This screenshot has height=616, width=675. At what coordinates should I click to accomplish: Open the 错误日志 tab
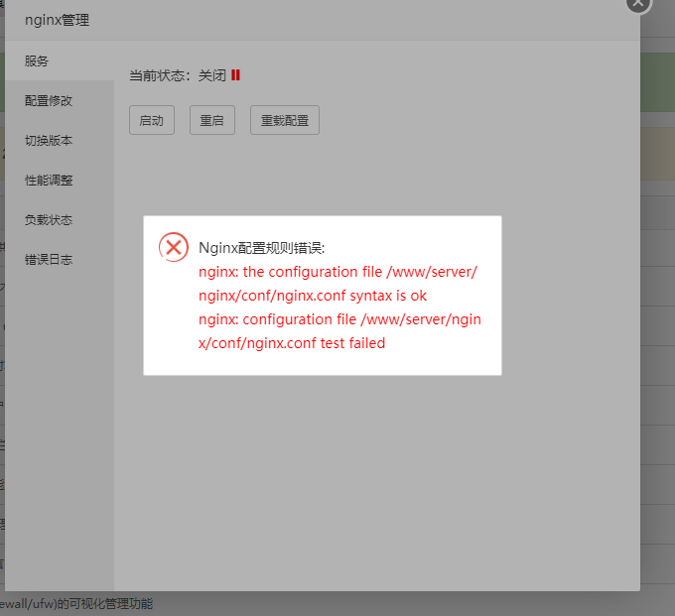coord(60,259)
